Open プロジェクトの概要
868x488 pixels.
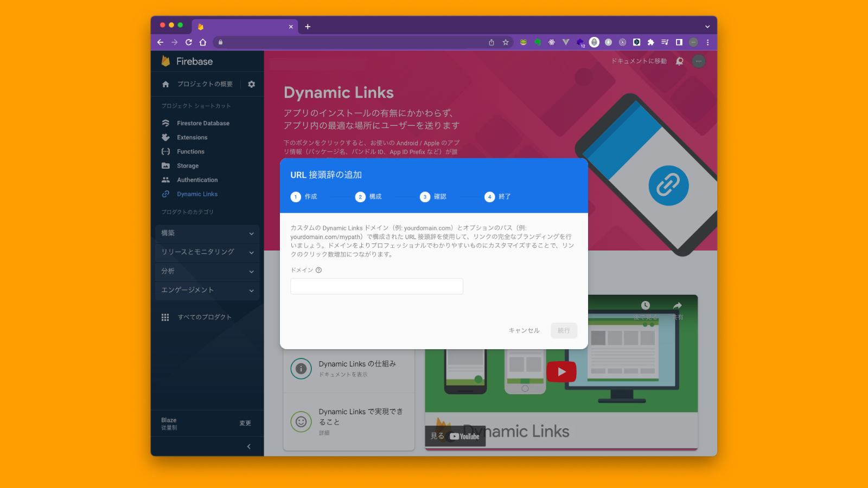(x=205, y=84)
